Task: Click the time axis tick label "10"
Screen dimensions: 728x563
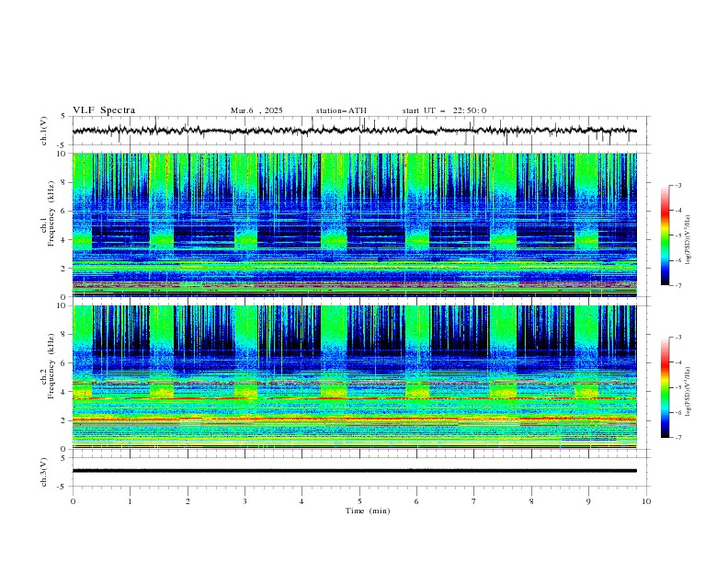Action: pyautogui.click(x=646, y=501)
